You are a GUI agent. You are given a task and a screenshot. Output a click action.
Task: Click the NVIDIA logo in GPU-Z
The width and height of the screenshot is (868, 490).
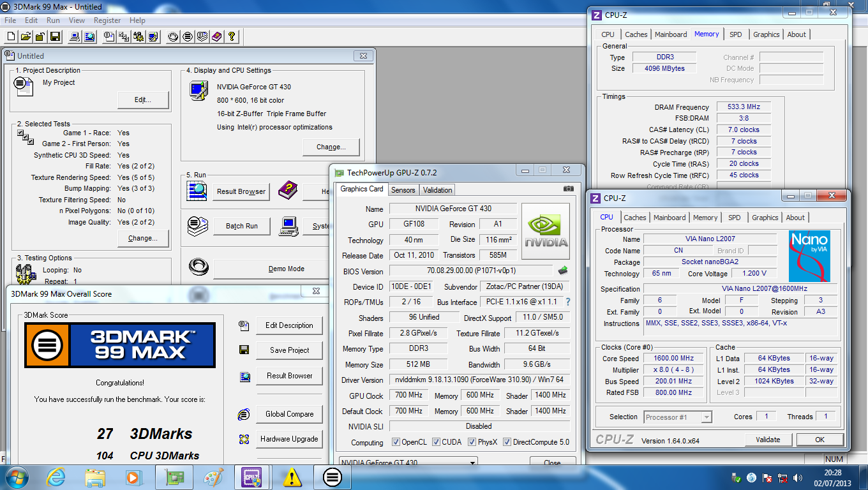tap(546, 232)
